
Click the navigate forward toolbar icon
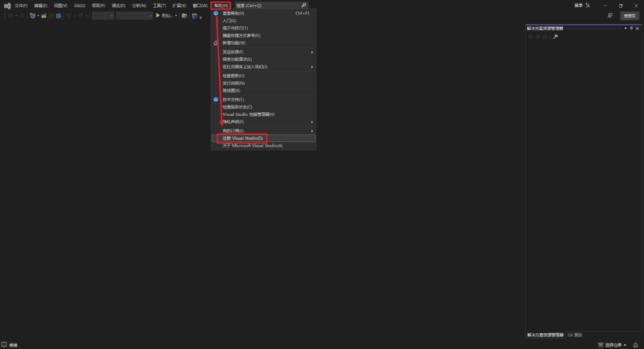(x=22, y=16)
